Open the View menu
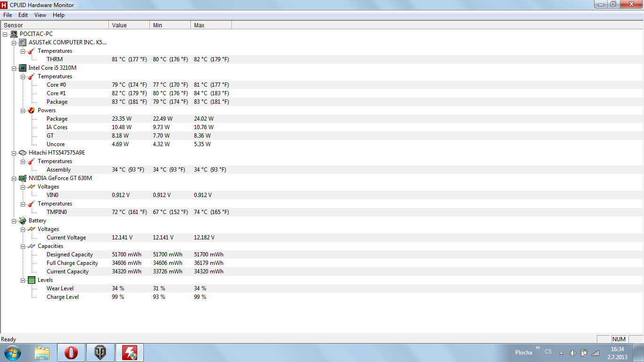This screenshot has height=362, width=644. click(40, 15)
